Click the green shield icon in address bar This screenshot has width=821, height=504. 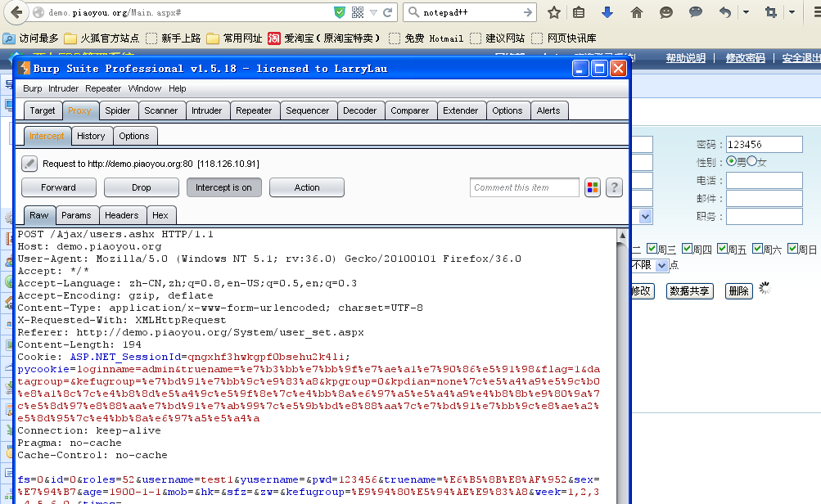(340, 12)
